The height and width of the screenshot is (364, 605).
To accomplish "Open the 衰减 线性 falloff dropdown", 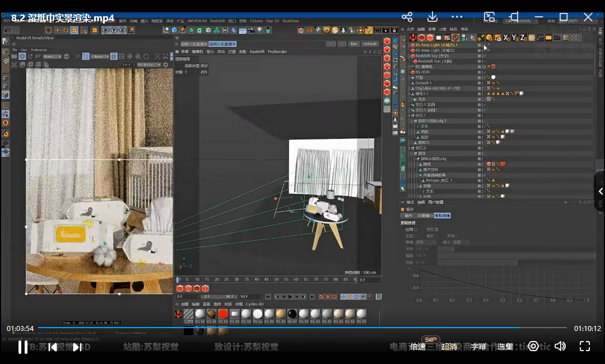I will (x=426, y=242).
